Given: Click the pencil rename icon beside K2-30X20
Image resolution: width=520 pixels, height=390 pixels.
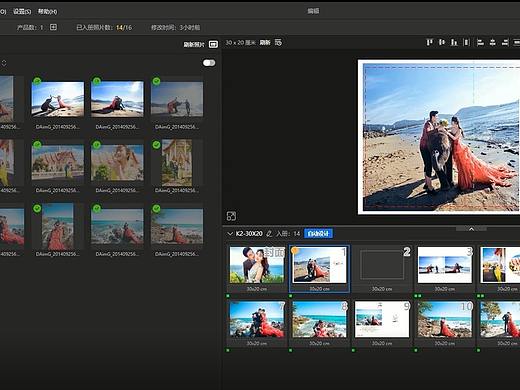Looking at the screenshot, I should coord(269,234).
